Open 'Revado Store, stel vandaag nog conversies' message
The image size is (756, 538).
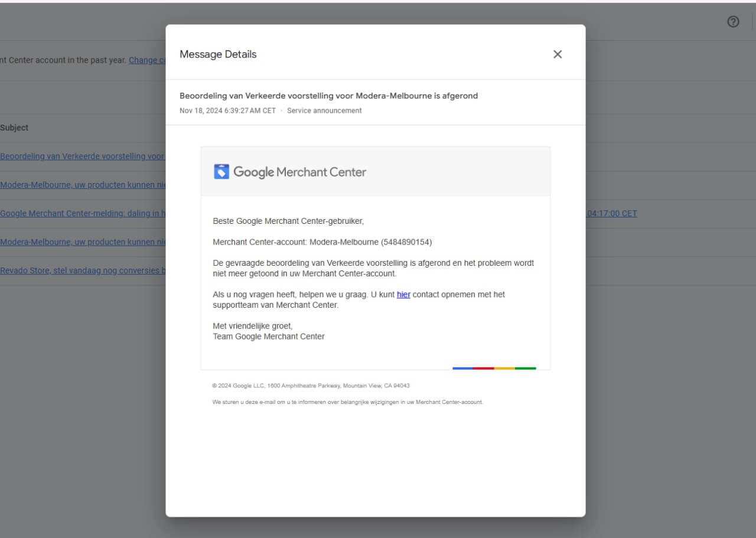pyautogui.click(x=83, y=270)
